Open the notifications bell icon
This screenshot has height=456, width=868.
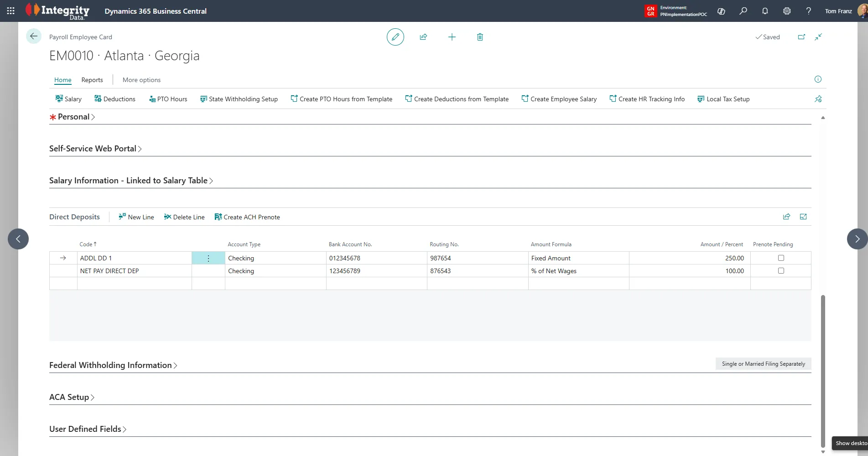[765, 11]
